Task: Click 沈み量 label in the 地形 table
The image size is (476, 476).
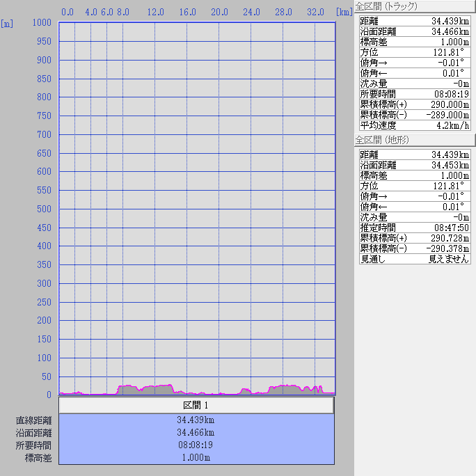Action: pos(374,217)
